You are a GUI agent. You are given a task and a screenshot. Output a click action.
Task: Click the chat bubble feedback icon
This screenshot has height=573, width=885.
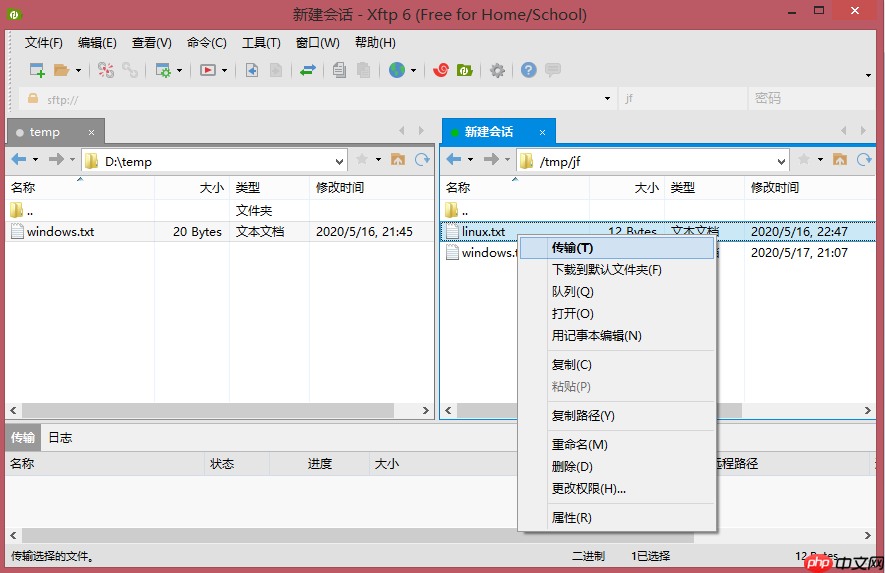[x=553, y=70]
